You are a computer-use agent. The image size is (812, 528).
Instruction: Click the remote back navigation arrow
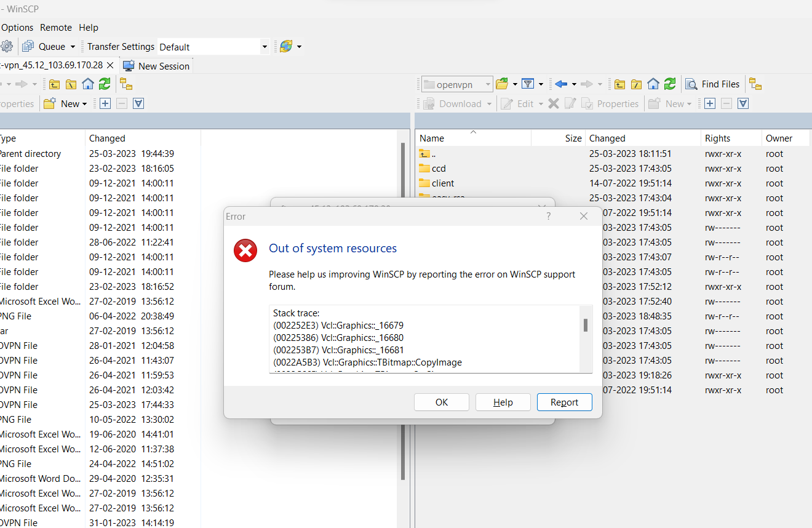[560, 84]
